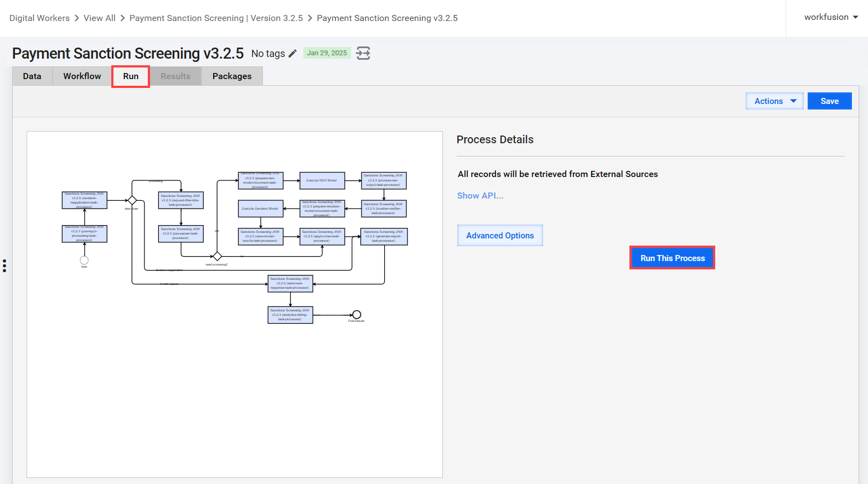The height and width of the screenshot is (484, 868).
Task: Open the Results tab
Action: (x=175, y=76)
